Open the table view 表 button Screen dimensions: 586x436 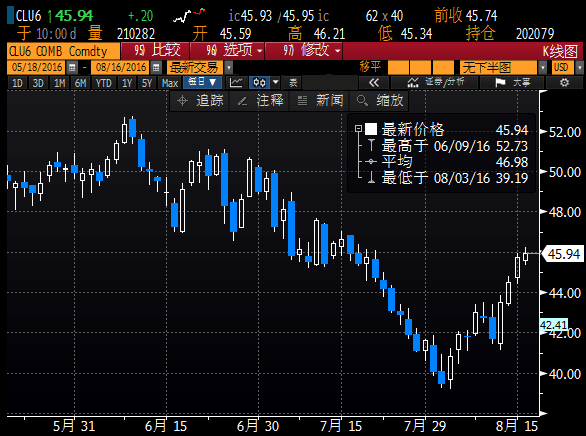[x=293, y=83]
